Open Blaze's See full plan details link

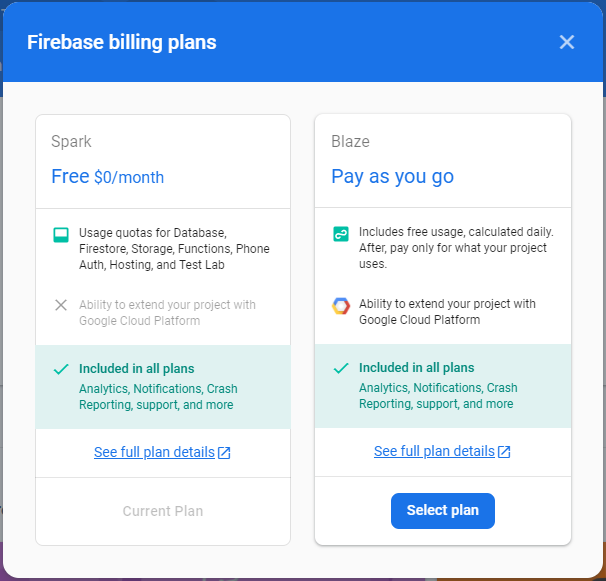[434, 452]
